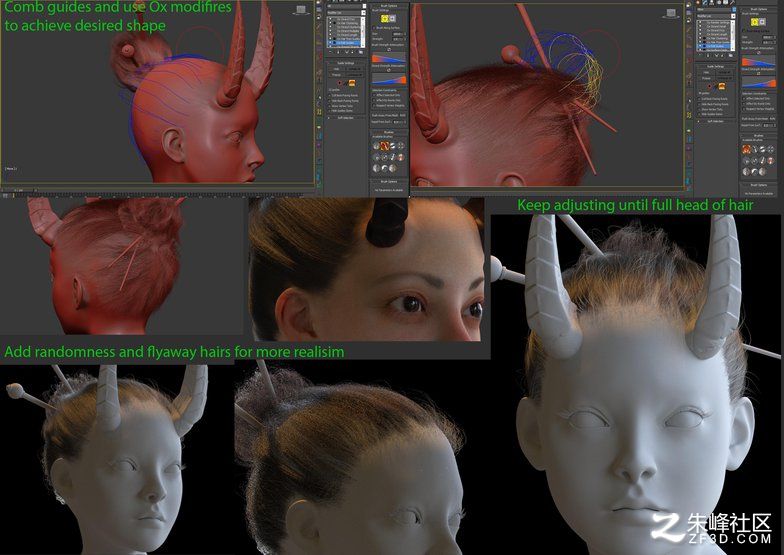Click the Configure Modifier Sets icon below left stack
This screenshot has height=555, width=784.
click(x=361, y=52)
